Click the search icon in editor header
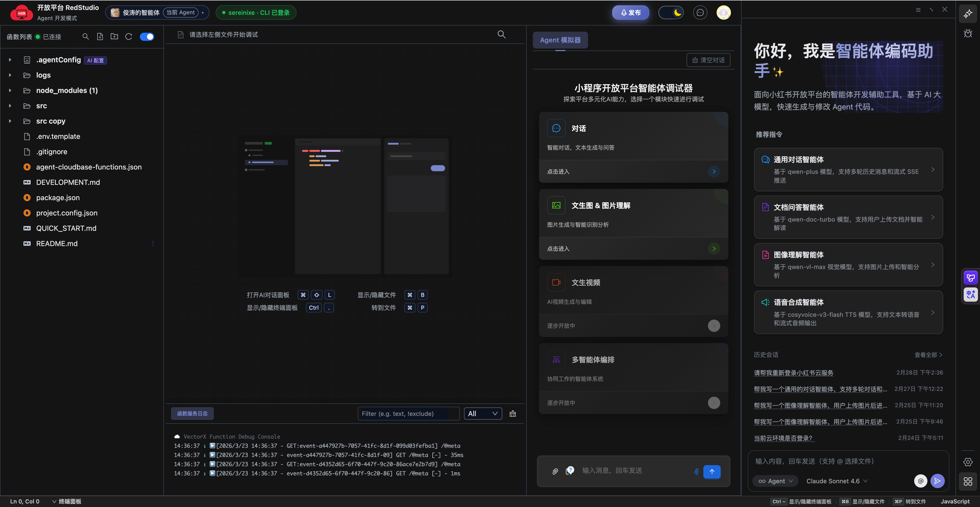980x507 pixels. pos(501,35)
